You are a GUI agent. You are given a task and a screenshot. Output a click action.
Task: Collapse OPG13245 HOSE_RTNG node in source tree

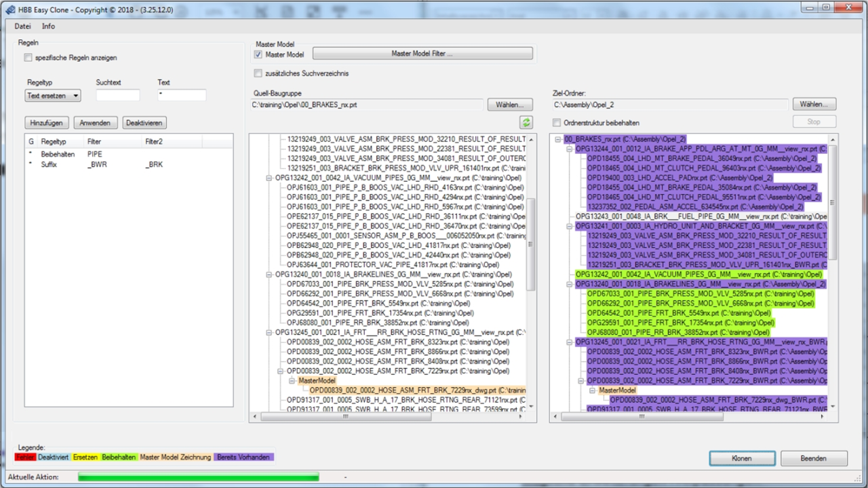269,333
